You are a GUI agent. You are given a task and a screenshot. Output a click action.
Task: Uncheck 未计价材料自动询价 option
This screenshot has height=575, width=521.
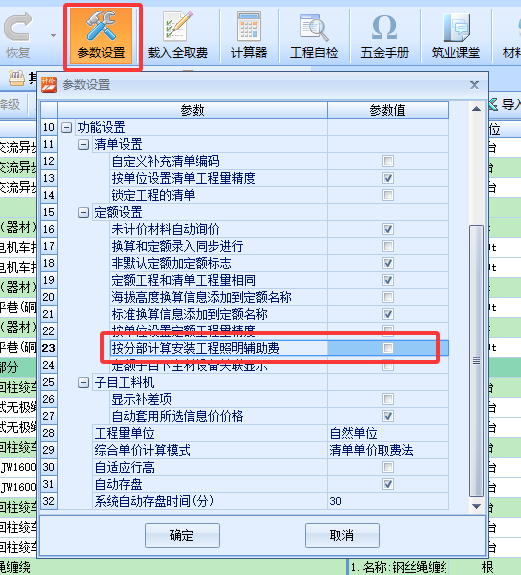(388, 229)
